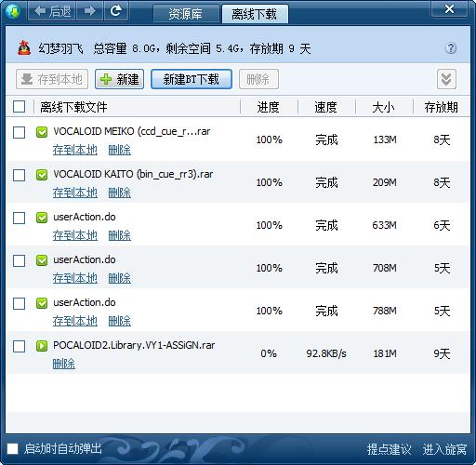Click the 0% progress value
Viewport: 476px width, 465px height.
[269, 353]
